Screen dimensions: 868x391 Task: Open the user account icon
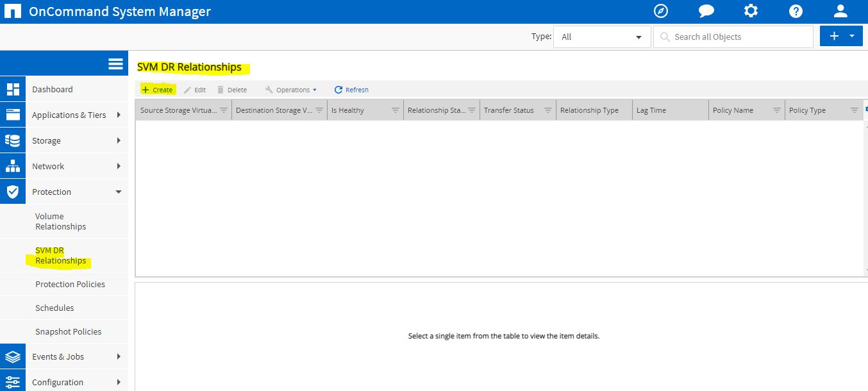840,11
